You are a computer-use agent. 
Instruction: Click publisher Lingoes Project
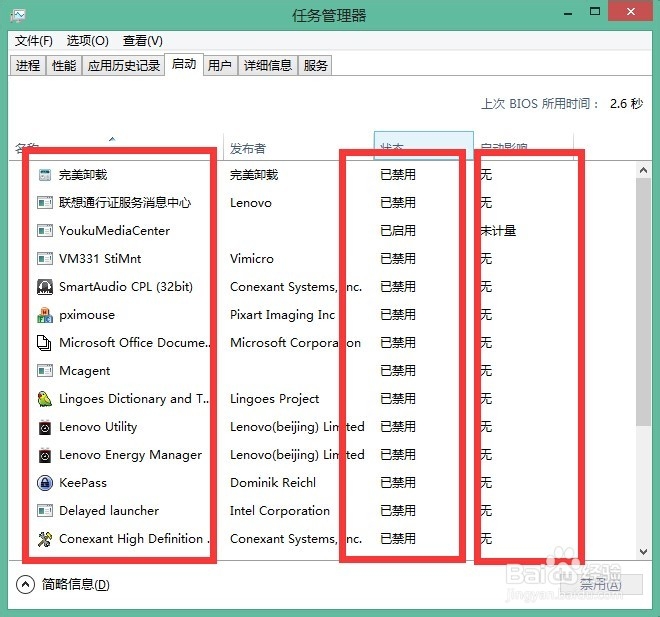point(274,399)
